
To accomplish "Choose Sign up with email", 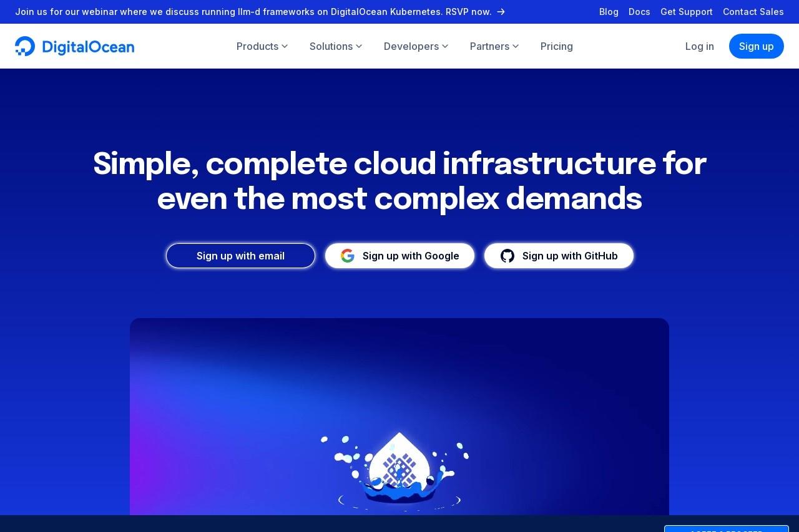I will pos(240,256).
